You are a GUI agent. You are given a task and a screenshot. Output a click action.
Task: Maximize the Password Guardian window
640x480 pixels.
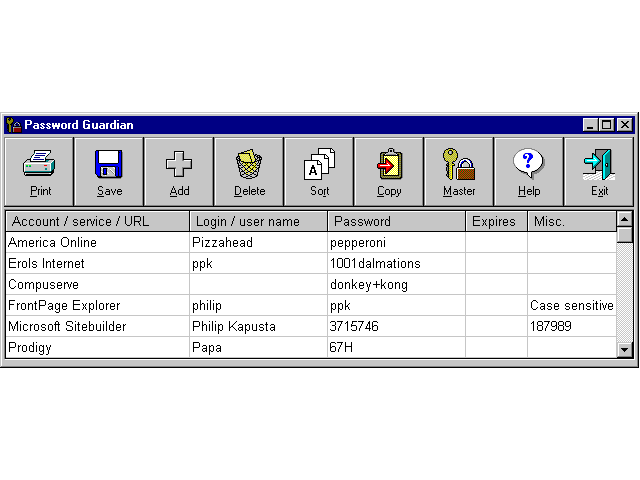(607, 125)
